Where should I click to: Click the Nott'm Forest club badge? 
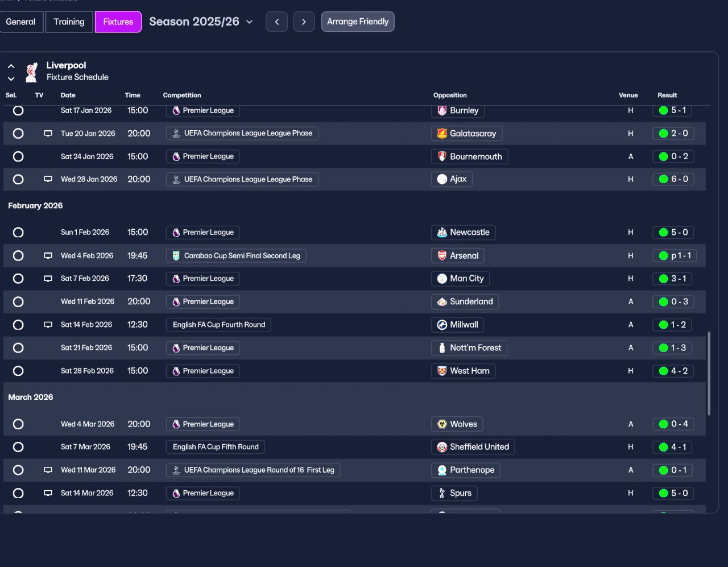pyautogui.click(x=442, y=348)
